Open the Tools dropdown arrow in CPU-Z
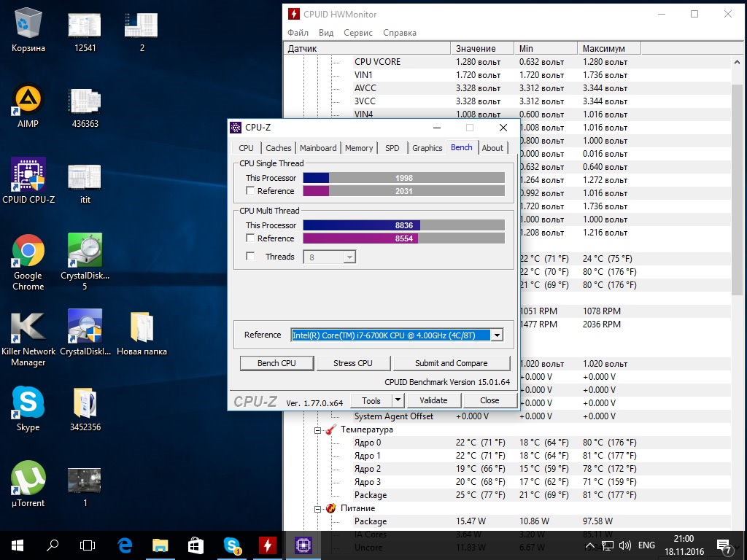 [x=398, y=400]
